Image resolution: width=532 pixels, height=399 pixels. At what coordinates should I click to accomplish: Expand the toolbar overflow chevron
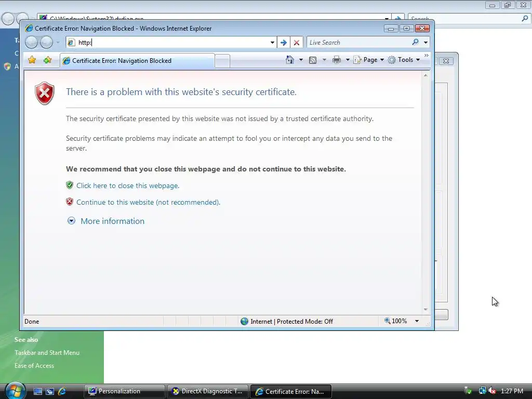pos(427,55)
